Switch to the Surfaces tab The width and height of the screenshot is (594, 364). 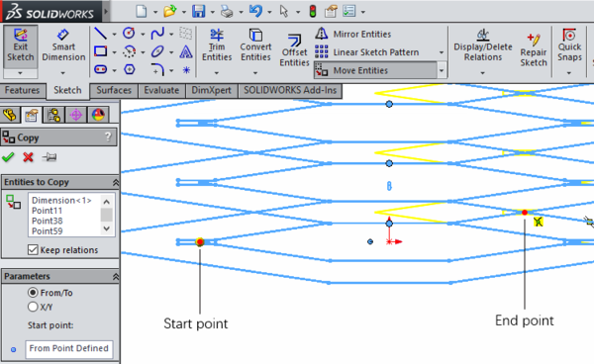[x=114, y=91]
